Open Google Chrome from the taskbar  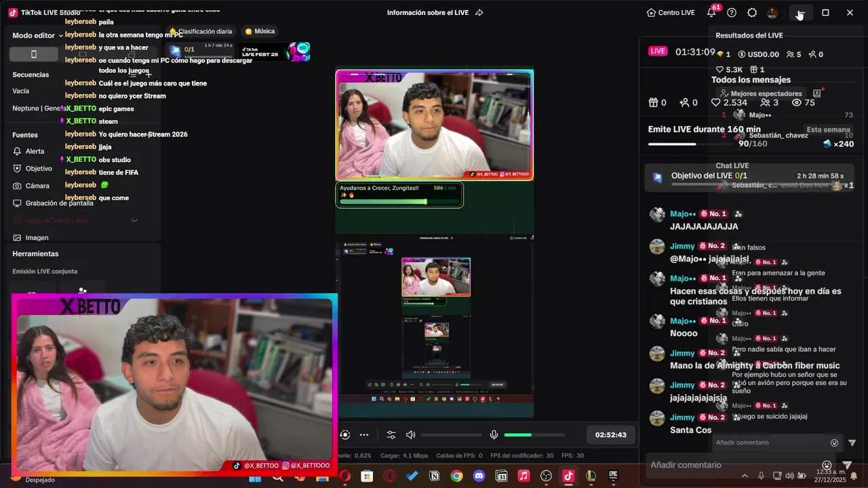tap(456, 476)
